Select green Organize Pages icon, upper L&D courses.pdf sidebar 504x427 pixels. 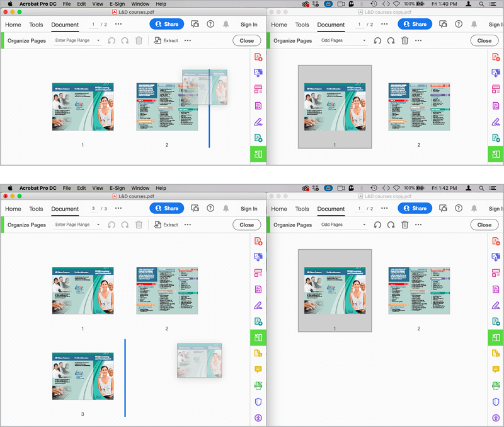click(x=258, y=154)
